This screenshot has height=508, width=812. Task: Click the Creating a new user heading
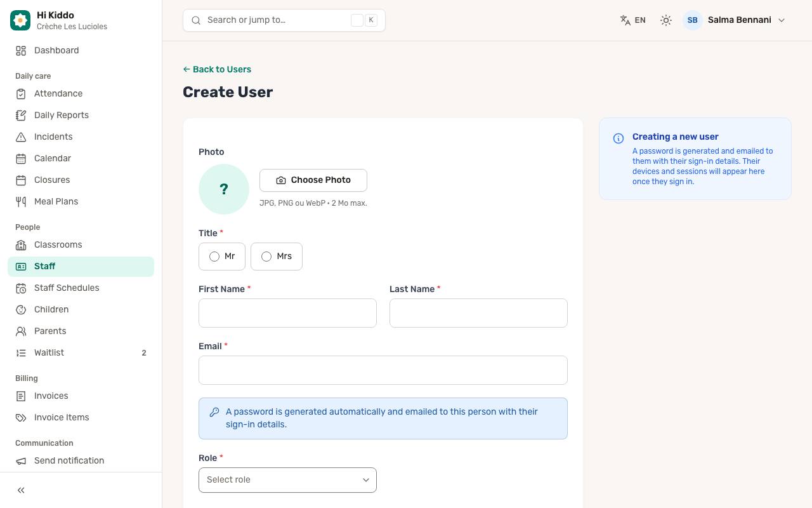(x=676, y=137)
